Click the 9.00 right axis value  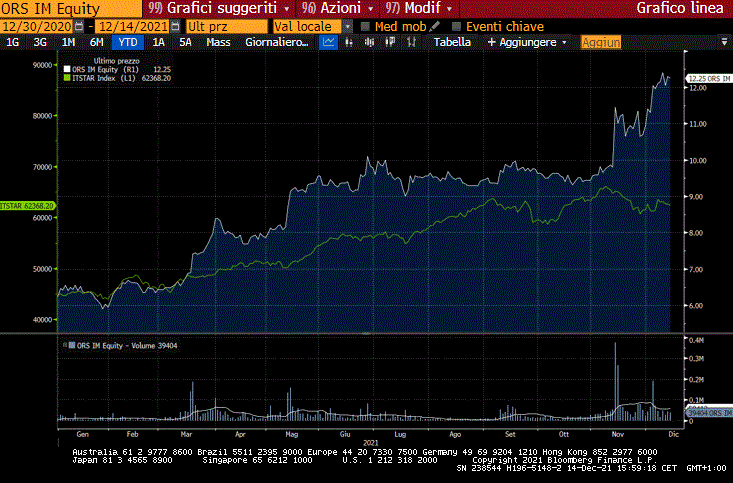click(x=697, y=197)
